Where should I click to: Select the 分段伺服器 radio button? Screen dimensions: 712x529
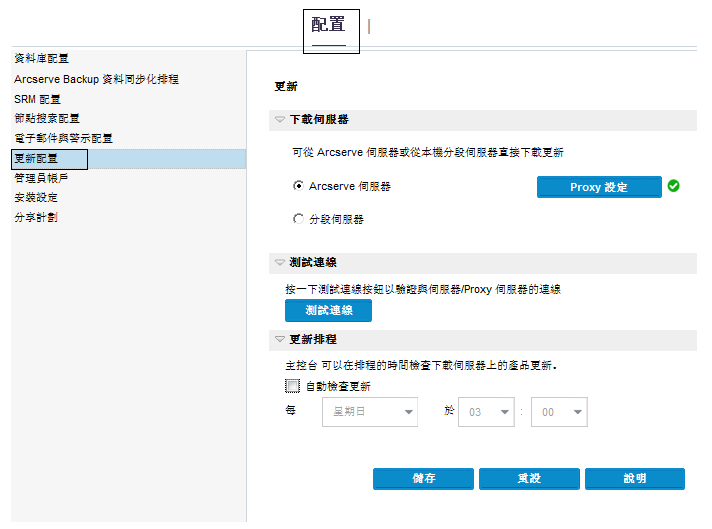coord(298,218)
